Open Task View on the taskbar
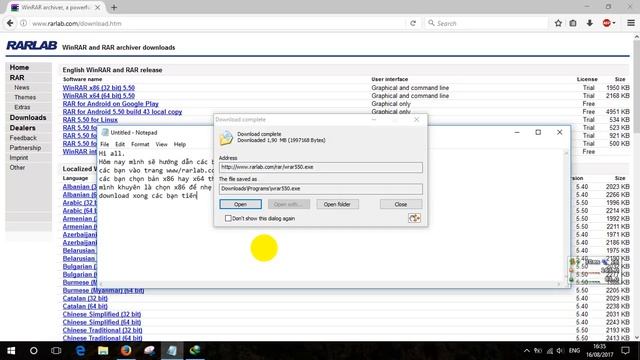Screen dimensions: 640x360 [56, 351]
